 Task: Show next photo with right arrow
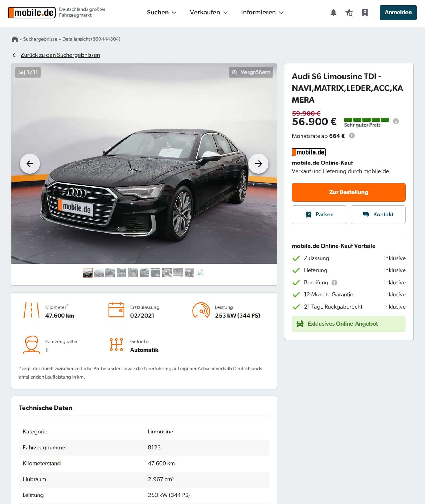(x=258, y=164)
